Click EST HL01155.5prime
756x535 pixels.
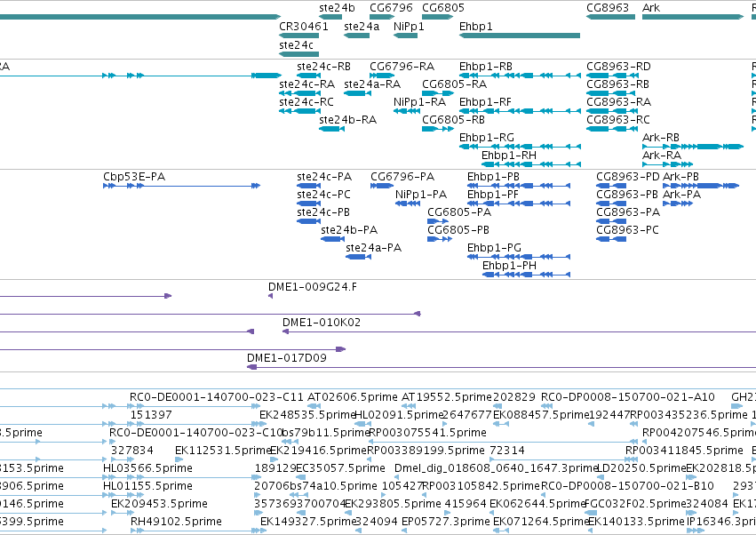(x=147, y=486)
